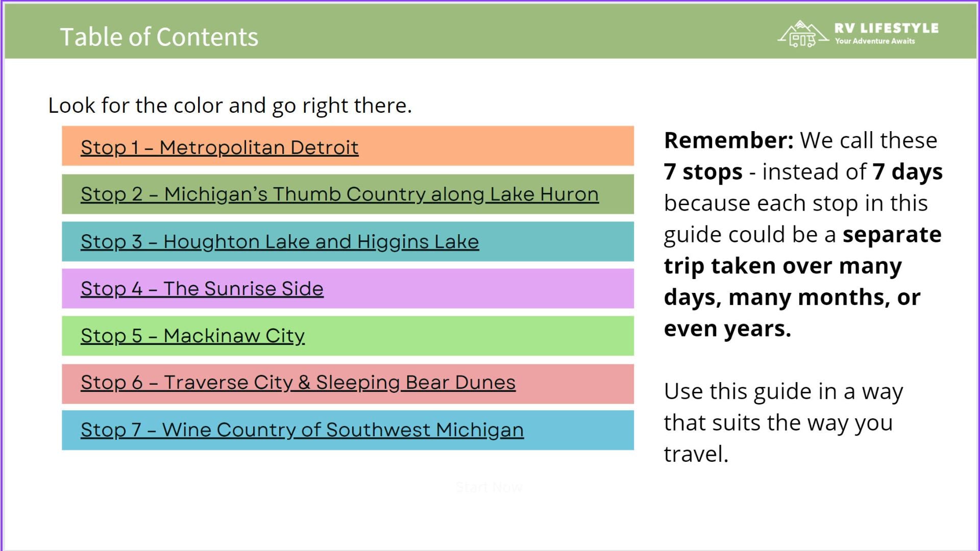Click the RV camper logo icon
Screen dimensions: 980x551
(x=802, y=35)
